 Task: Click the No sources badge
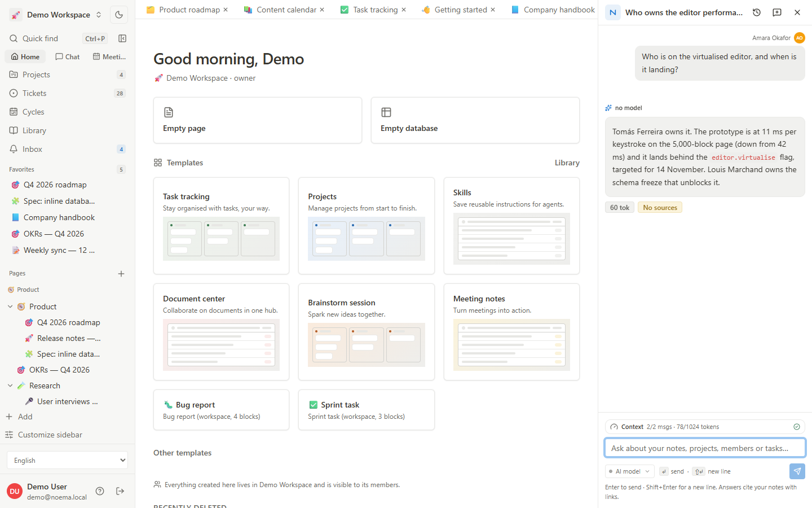660,207
